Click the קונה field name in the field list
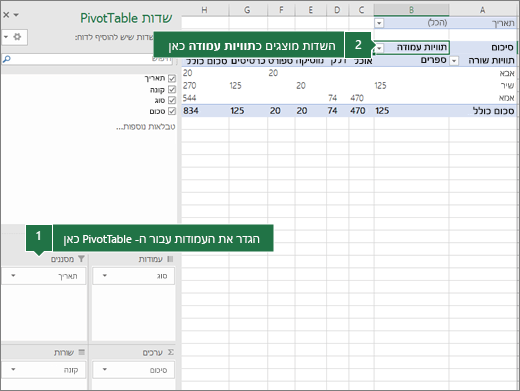 (157, 90)
